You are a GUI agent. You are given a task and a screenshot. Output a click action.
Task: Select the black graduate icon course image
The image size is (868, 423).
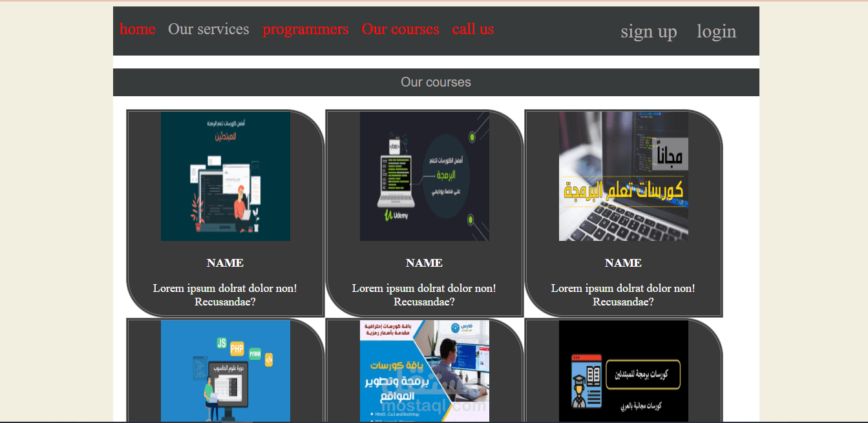(624, 371)
